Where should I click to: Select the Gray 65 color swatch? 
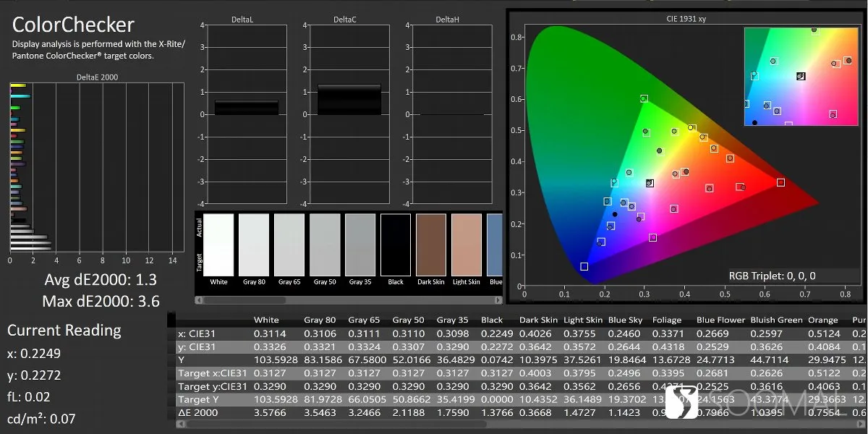click(289, 244)
